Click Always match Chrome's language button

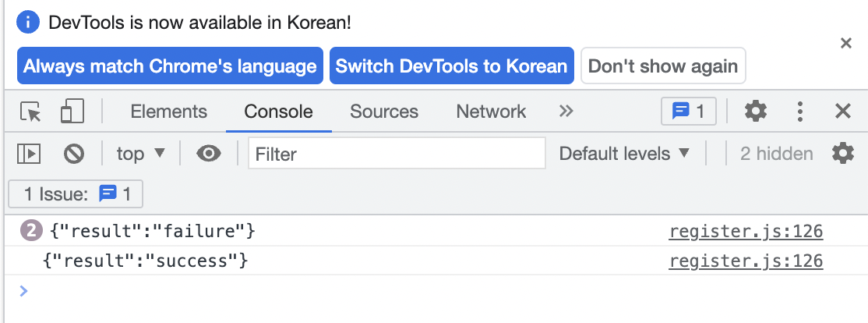tap(170, 66)
